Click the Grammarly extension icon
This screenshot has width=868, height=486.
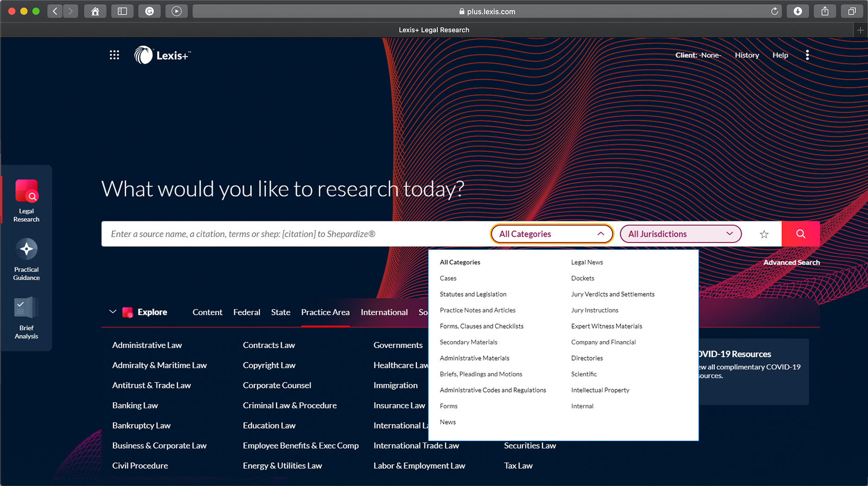coord(150,11)
